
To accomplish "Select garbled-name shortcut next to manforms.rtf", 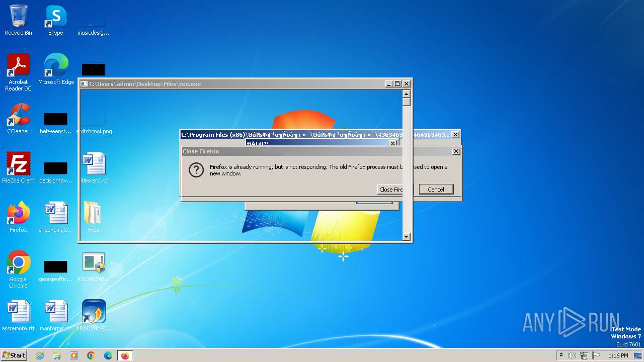I will click(x=94, y=315).
